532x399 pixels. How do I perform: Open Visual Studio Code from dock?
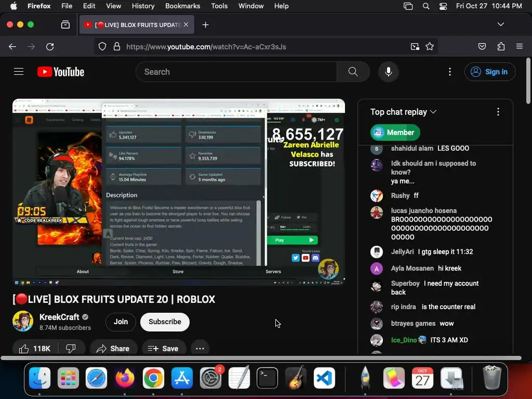coord(324,378)
